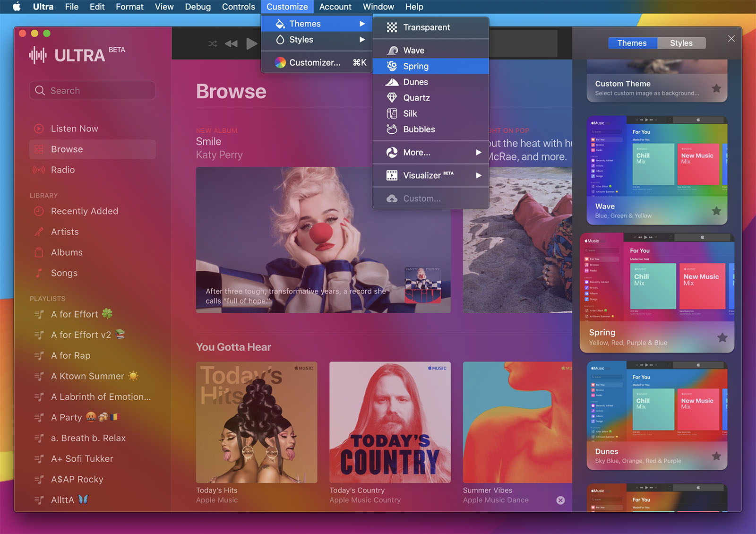Open the Styles submenu
The width and height of the screenshot is (756, 534).
coord(317,40)
